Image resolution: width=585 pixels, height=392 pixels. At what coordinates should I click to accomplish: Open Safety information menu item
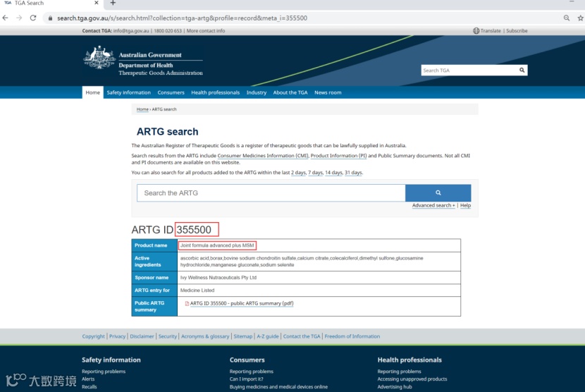coord(129,92)
